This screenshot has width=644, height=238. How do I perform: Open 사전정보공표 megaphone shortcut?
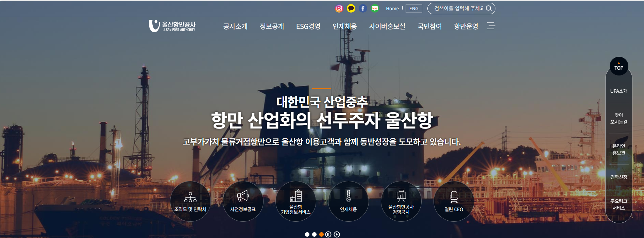pyautogui.click(x=243, y=201)
